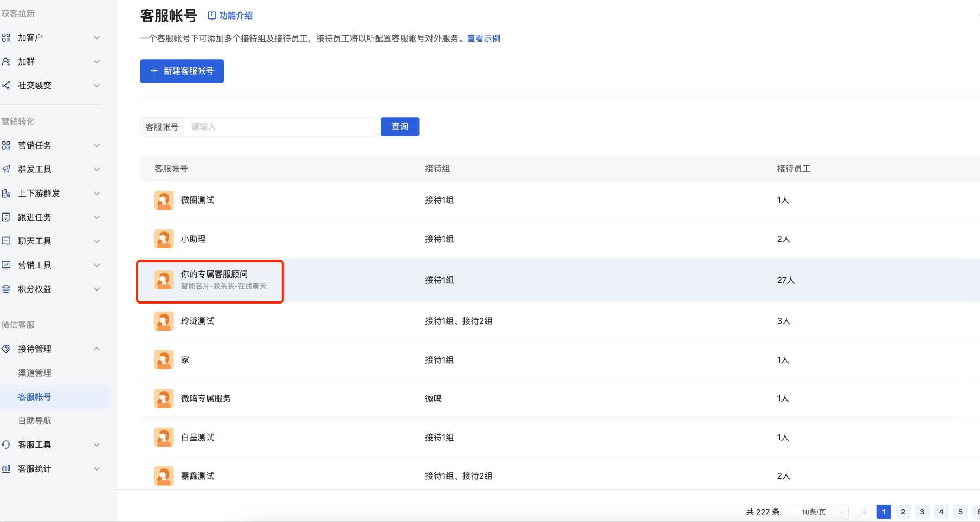
Task: Open the 功能介绍 link
Action: coord(230,16)
